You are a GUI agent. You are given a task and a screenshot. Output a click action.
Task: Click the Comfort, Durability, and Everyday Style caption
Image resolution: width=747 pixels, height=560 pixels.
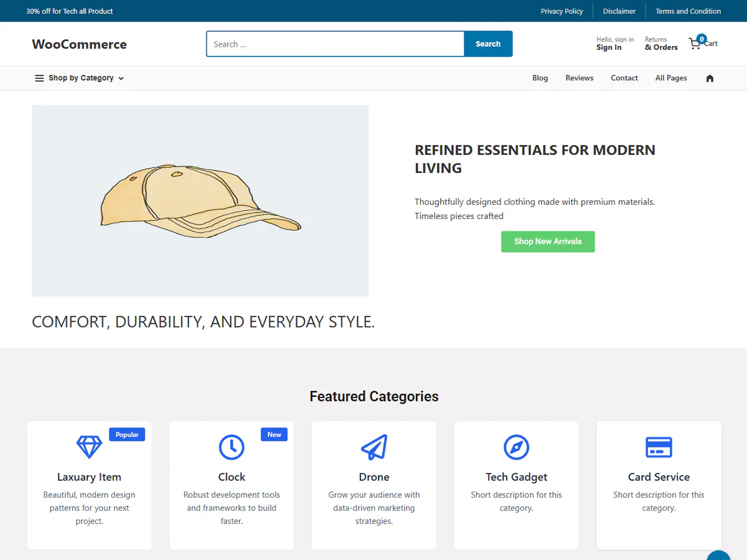pyautogui.click(x=204, y=322)
